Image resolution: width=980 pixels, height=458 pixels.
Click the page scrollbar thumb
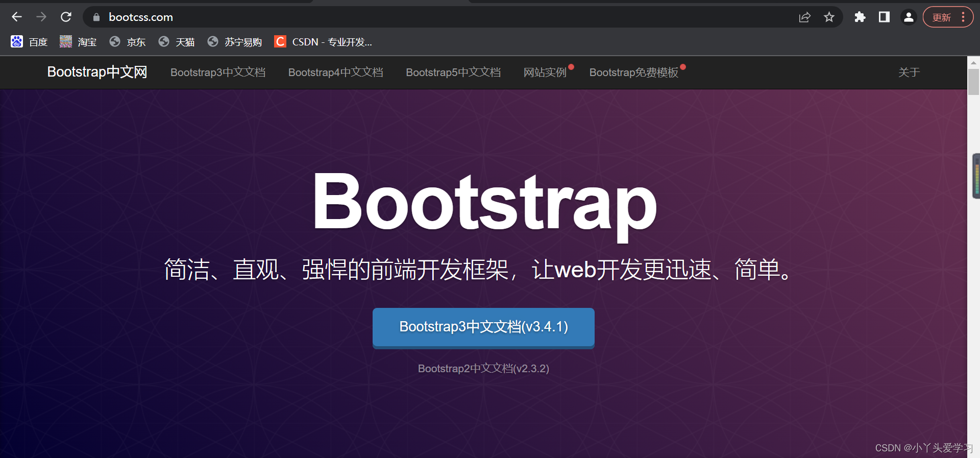pyautogui.click(x=974, y=82)
